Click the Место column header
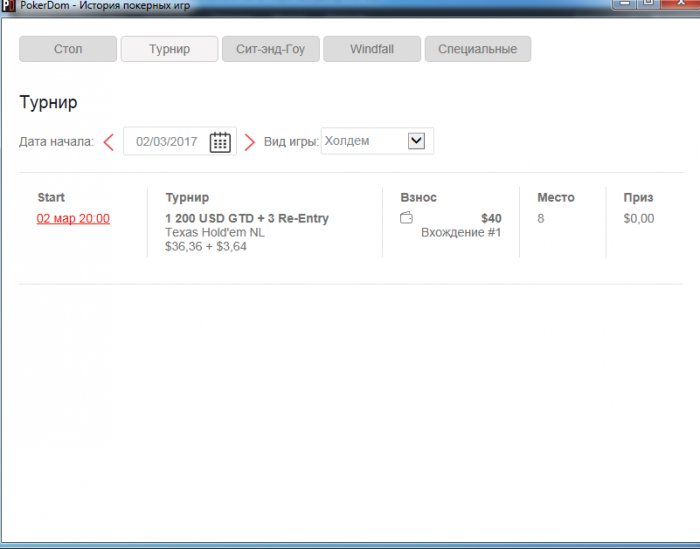This screenshot has width=700, height=549. pos(556,197)
